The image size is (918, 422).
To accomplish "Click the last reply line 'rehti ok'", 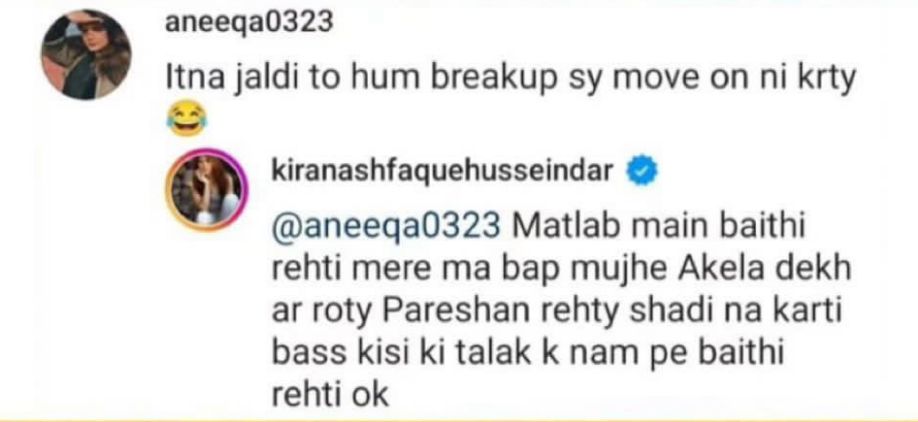I will [330, 394].
